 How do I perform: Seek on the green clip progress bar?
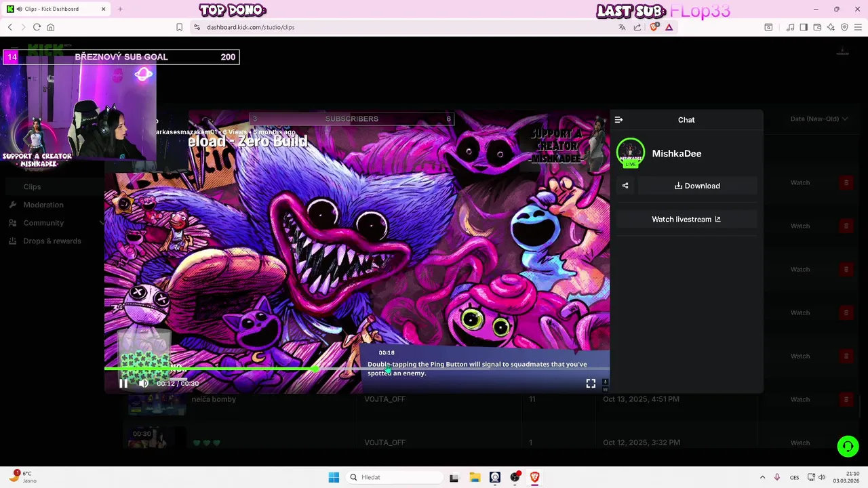click(x=357, y=369)
